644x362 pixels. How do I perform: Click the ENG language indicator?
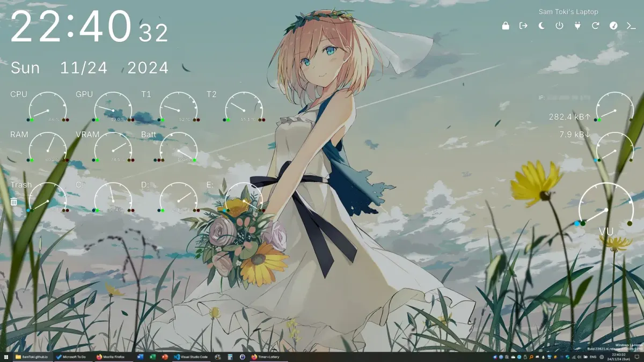593,357
